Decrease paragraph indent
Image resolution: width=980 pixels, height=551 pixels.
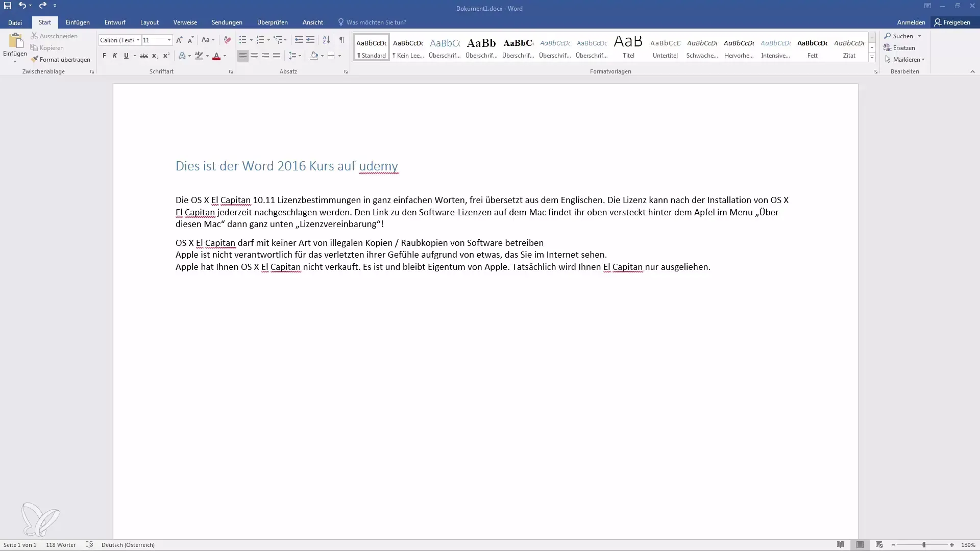pyautogui.click(x=299, y=40)
